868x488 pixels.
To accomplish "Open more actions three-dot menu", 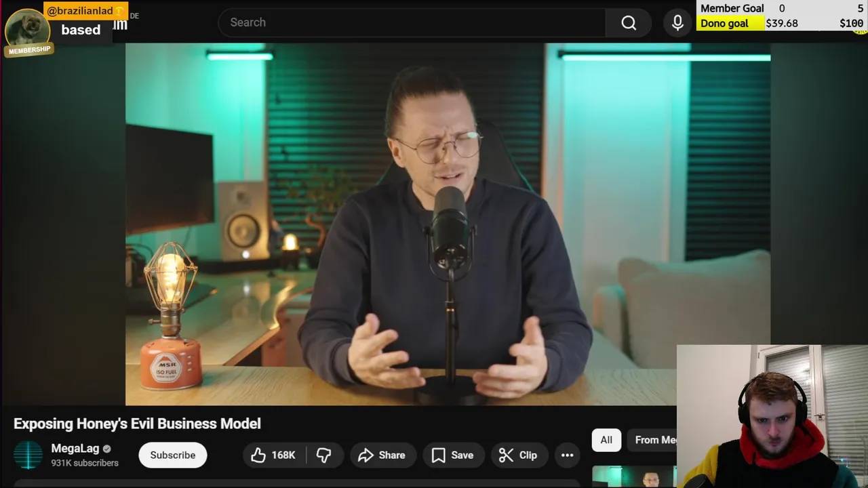I will click(x=568, y=455).
